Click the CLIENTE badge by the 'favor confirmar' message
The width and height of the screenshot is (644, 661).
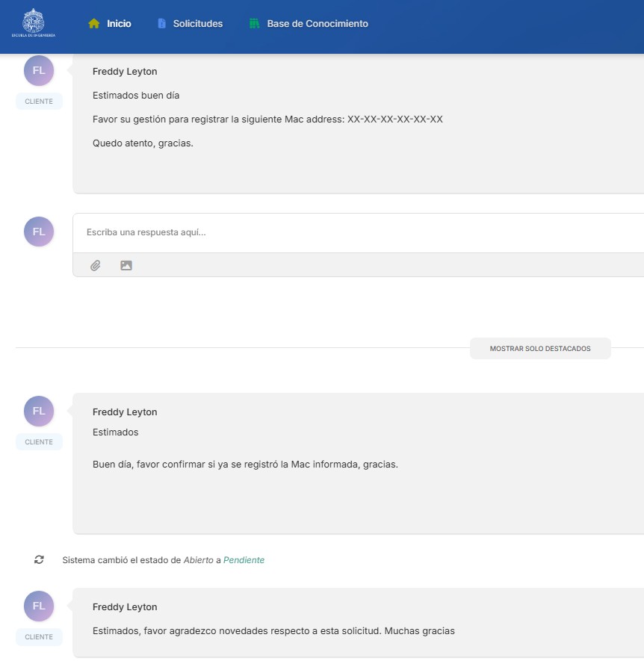39,442
